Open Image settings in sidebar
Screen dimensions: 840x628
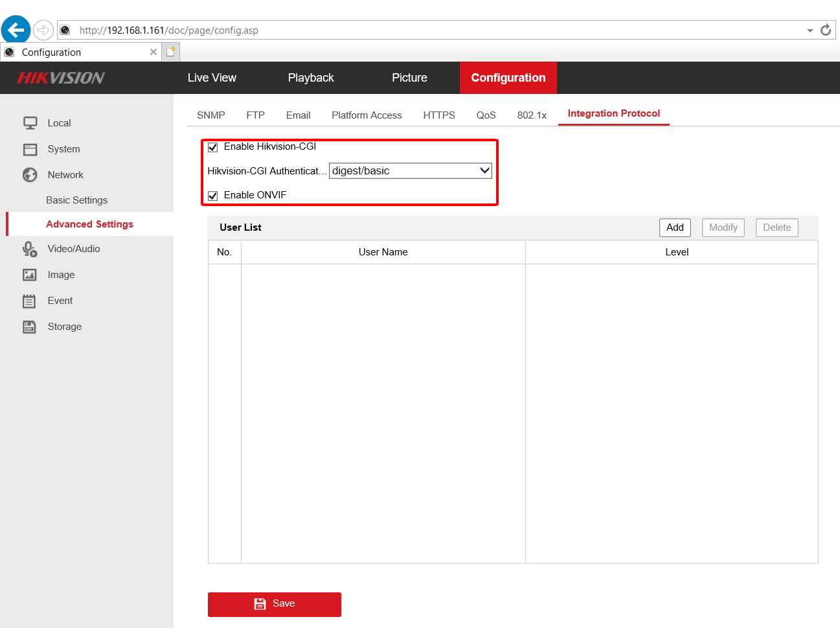pyautogui.click(x=61, y=275)
